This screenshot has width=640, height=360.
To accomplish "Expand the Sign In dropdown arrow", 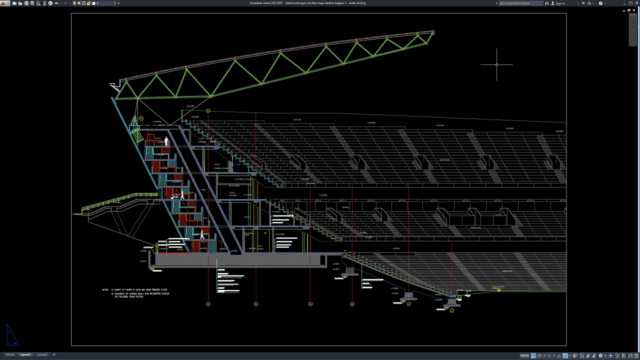I will point(578,3).
